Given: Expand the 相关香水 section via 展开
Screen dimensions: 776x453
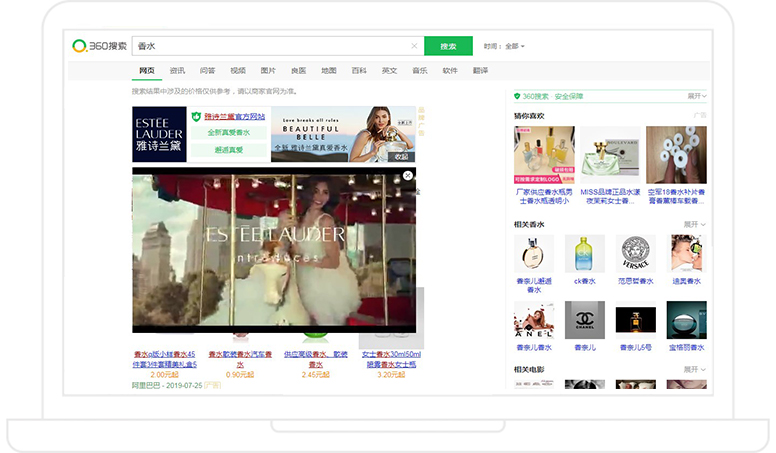Looking at the screenshot, I should 694,224.
